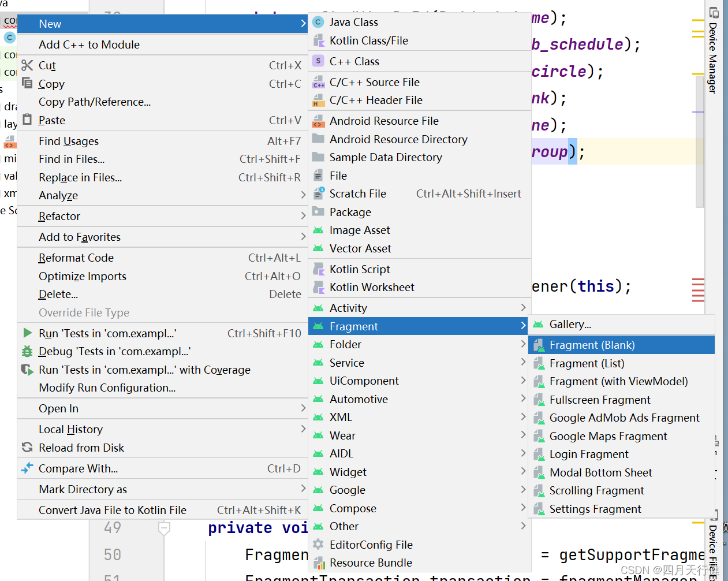Image resolution: width=728 pixels, height=581 pixels.
Task: Expand the Compose submenu
Action: coord(419,508)
